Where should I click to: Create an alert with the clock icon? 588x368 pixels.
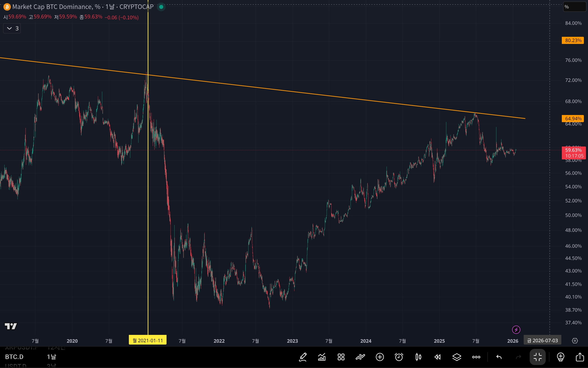(399, 357)
